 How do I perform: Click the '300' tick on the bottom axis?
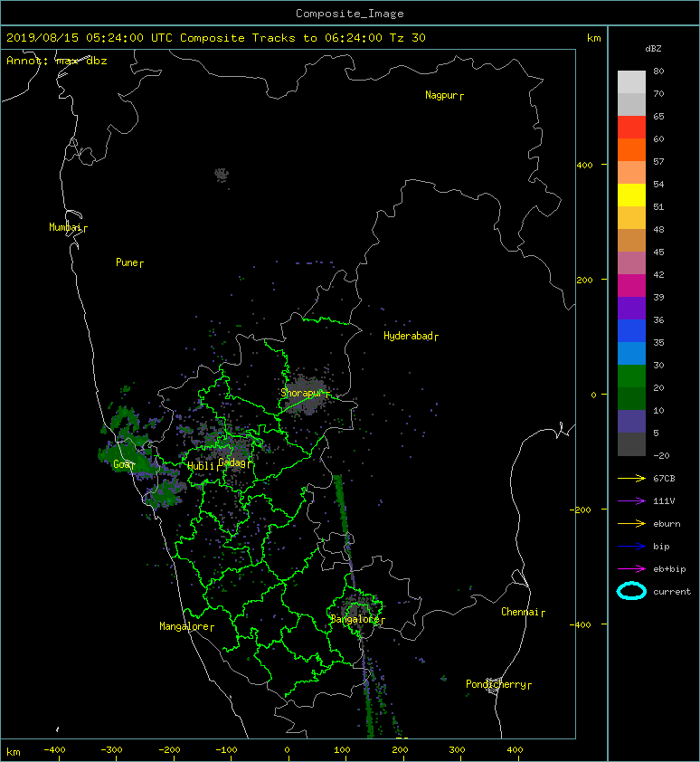(457, 750)
